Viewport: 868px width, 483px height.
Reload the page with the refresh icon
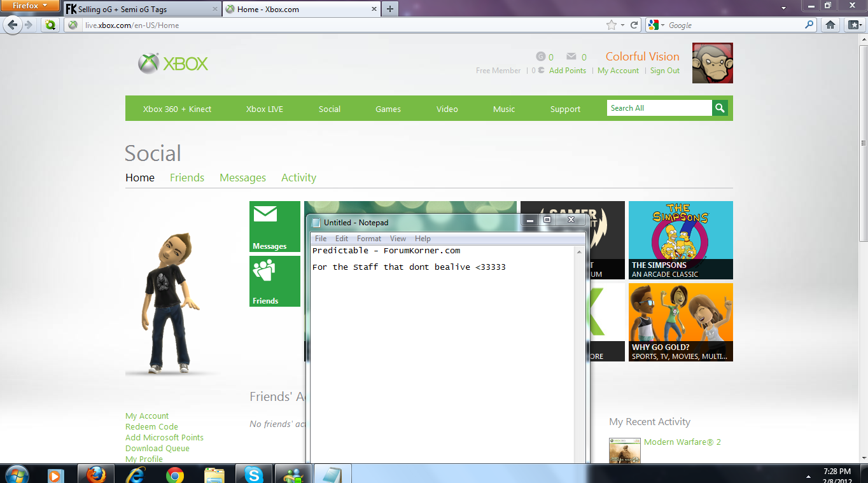click(634, 25)
